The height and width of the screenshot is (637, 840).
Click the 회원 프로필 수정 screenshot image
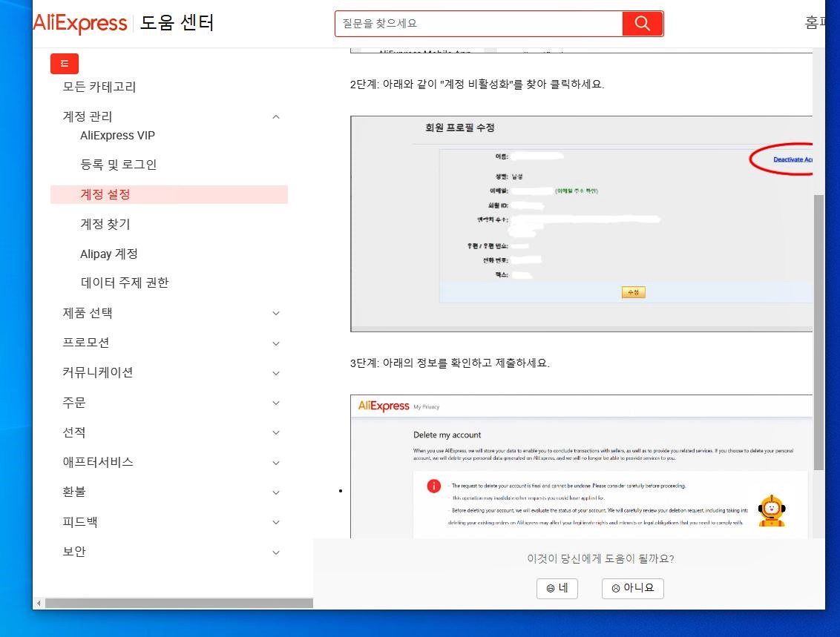[x=581, y=224]
